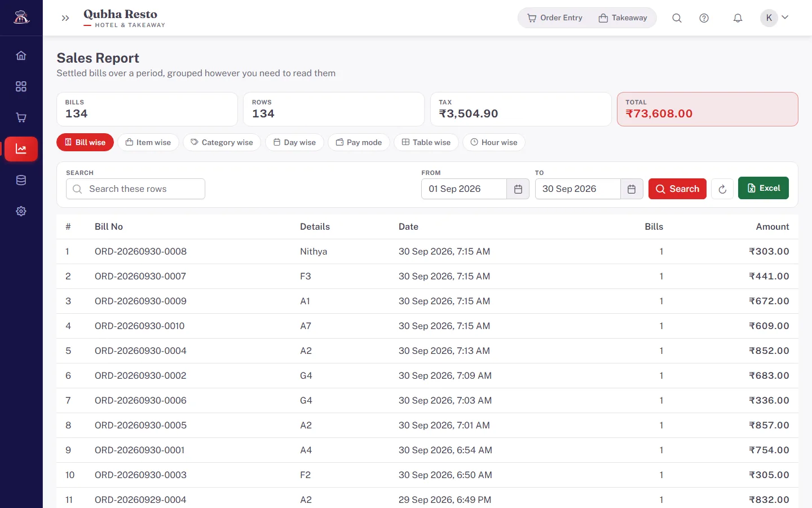Click the K user avatar
812x508 pixels.
click(x=769, y=18)
